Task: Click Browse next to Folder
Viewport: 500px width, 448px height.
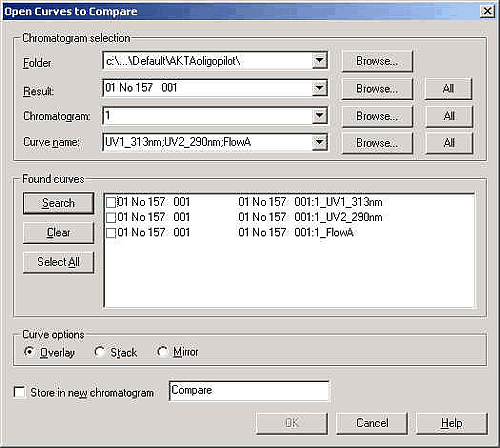Action: (377, 61)
